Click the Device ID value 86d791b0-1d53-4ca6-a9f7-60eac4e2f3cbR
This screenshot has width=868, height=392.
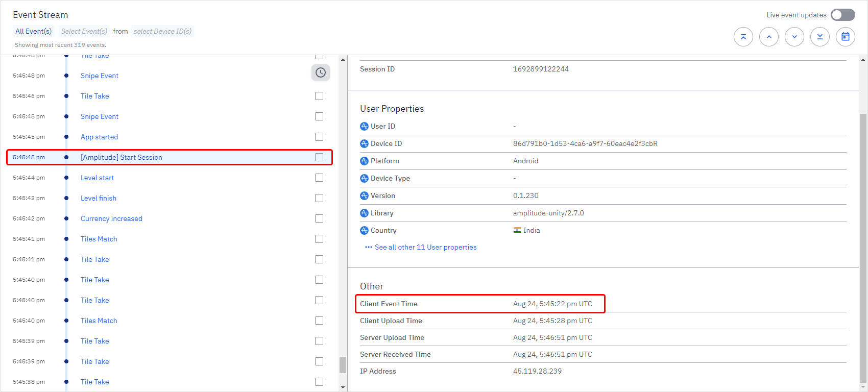click(585, 143)
